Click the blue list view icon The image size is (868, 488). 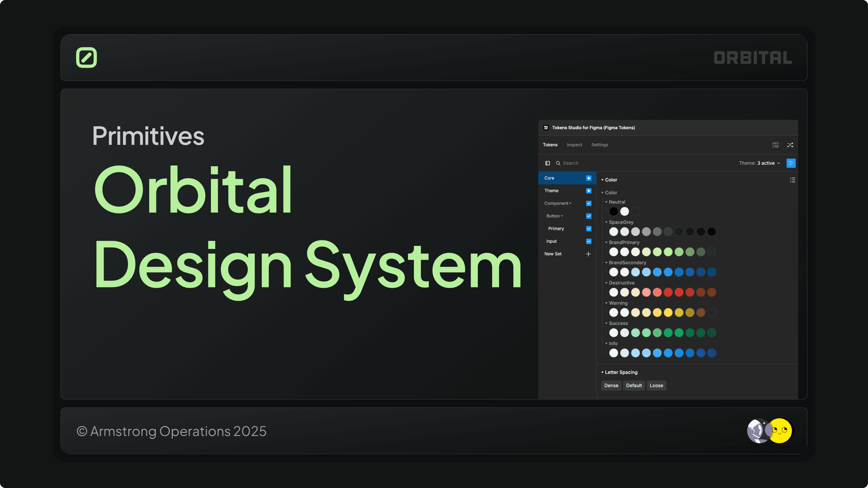pyautogui.click(x=790, y=163)
